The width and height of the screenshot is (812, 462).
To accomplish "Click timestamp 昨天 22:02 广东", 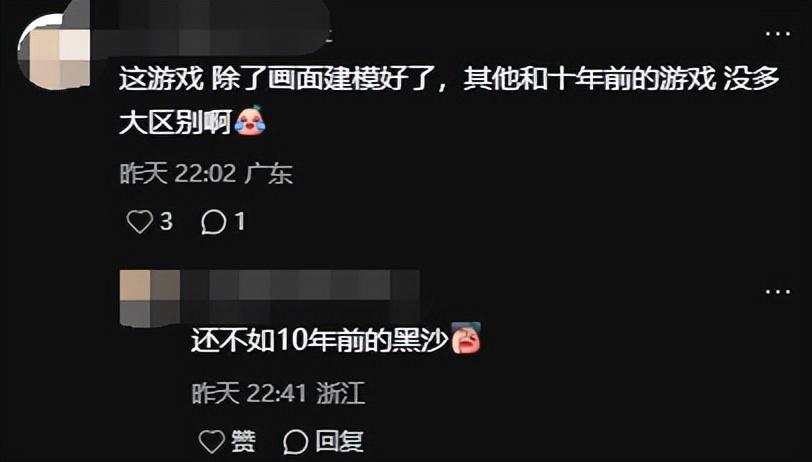I will pyautogui.click(x=206, y=174).
